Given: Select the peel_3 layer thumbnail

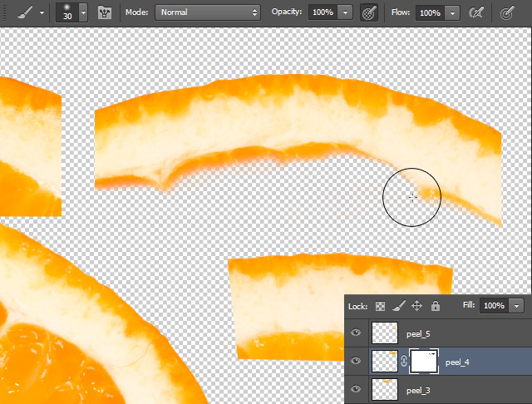Looking at the screenshot, I should point(385,389).
